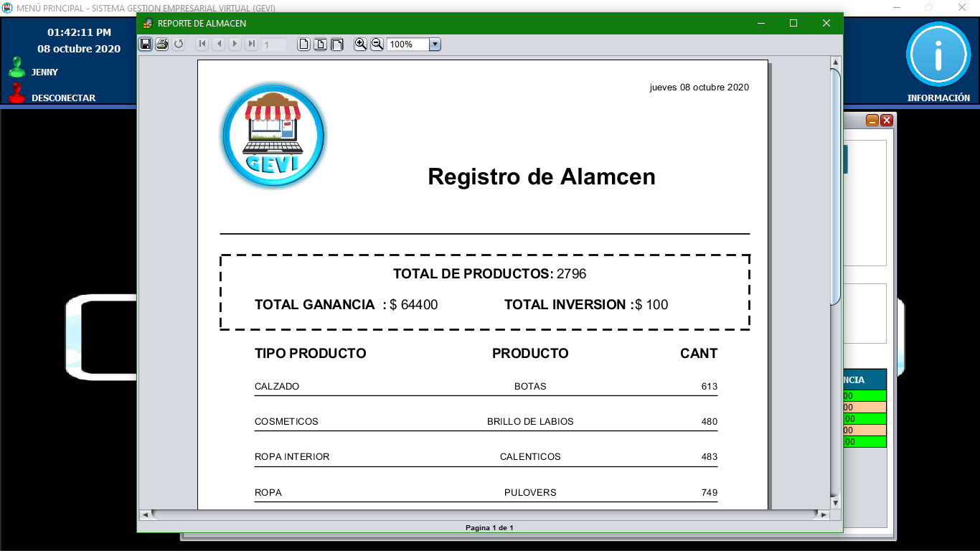Maximize the REPORTE DE ALMACEN window

pos(793,23)
